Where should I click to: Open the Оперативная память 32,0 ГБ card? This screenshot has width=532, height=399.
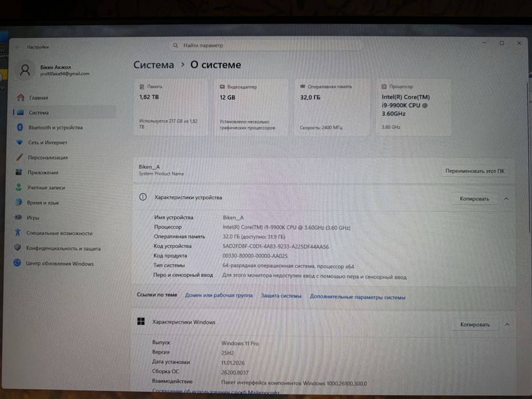tap(332, 108)
